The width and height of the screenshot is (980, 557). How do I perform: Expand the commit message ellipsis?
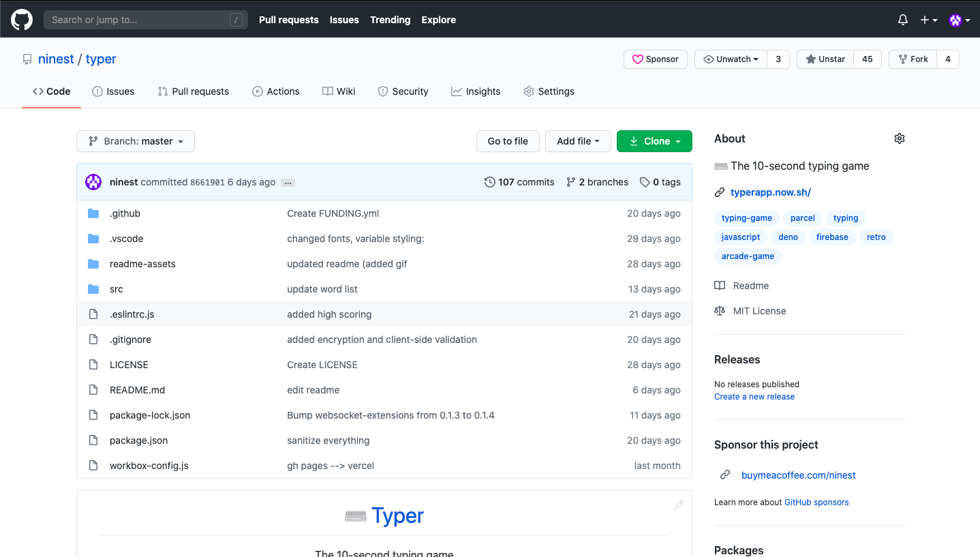(x=288, y=183)
